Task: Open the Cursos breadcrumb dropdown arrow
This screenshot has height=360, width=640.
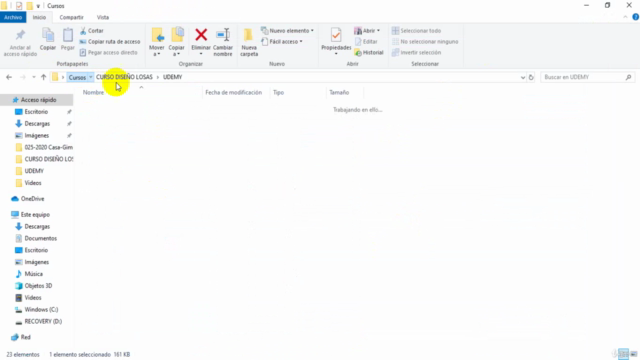Action: [x=91, y=77]
